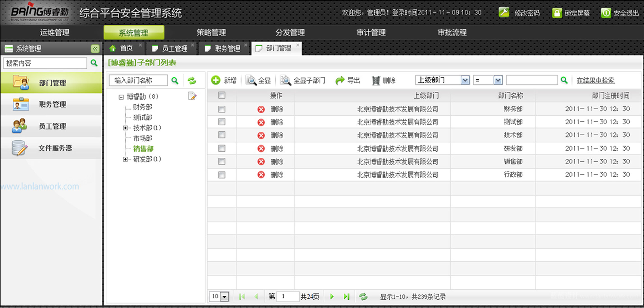This screenshot has width=644, height=308.
Task: Click the toolbar trash can 删除 icon
Action: coord(376,80)
